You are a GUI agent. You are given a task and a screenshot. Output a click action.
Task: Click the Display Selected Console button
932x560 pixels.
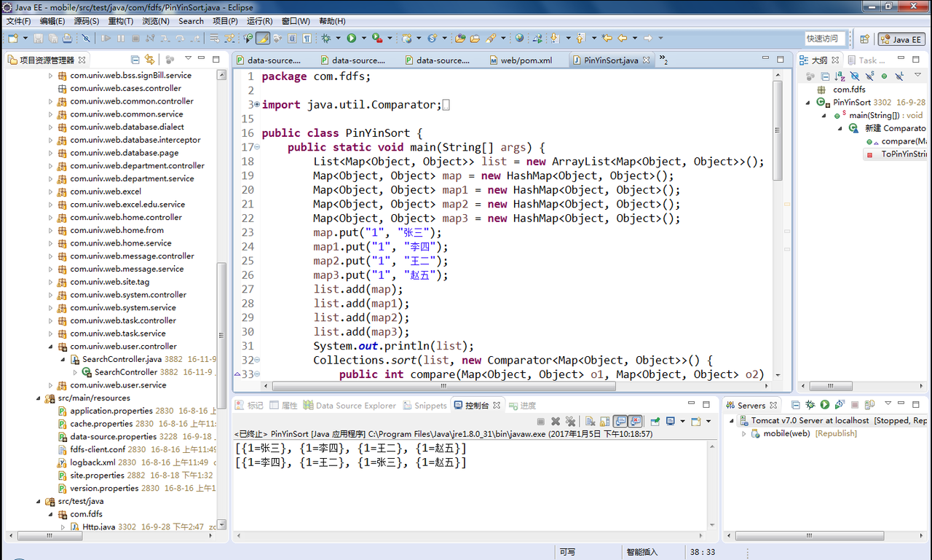671,421
